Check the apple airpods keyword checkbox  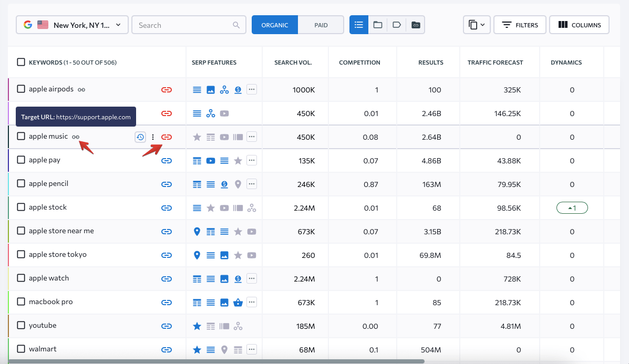click(21, 89)
